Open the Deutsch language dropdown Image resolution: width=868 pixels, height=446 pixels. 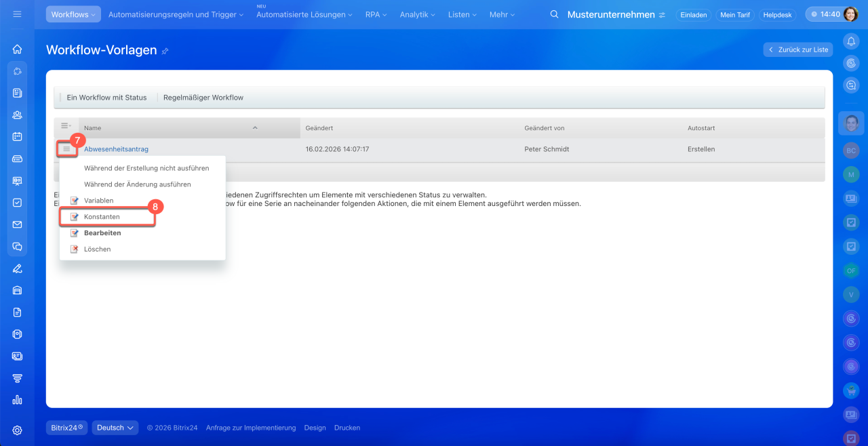click(x=115, y=428)
